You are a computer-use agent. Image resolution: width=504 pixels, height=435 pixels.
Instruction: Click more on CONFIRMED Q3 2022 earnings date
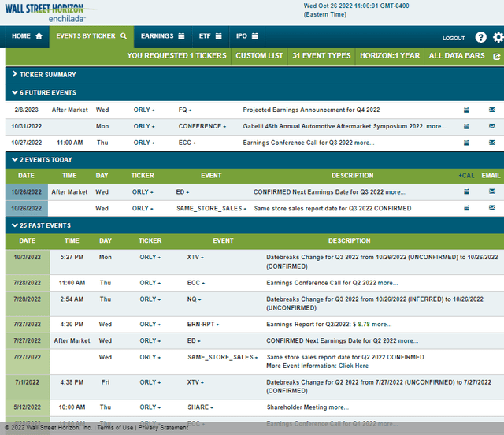395,192
